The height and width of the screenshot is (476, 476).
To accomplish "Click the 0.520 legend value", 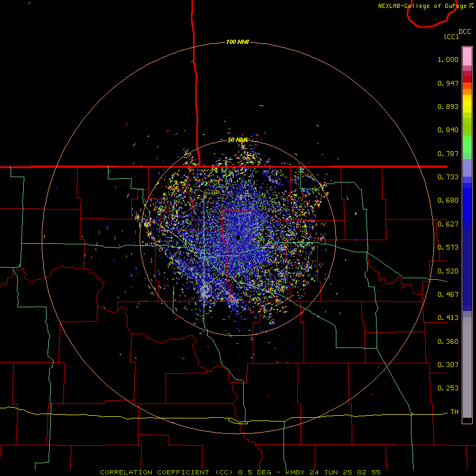I will pos(448,271).
